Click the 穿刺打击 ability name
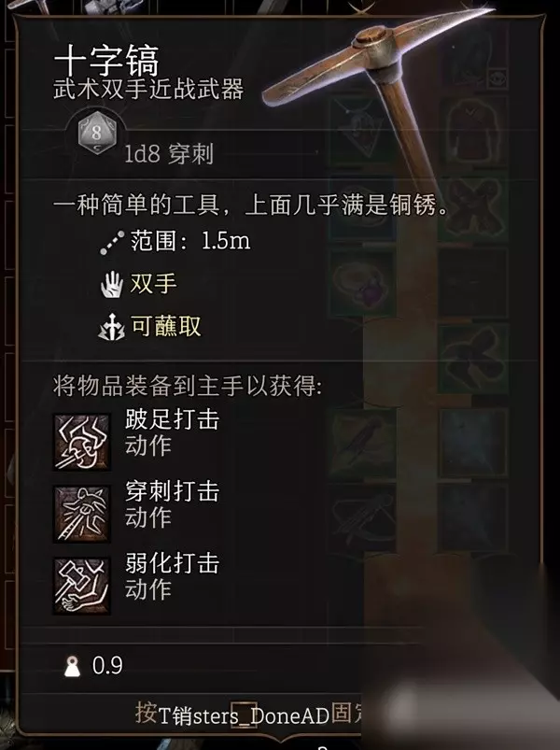This screenshot has height=750, width=560. 172,491
